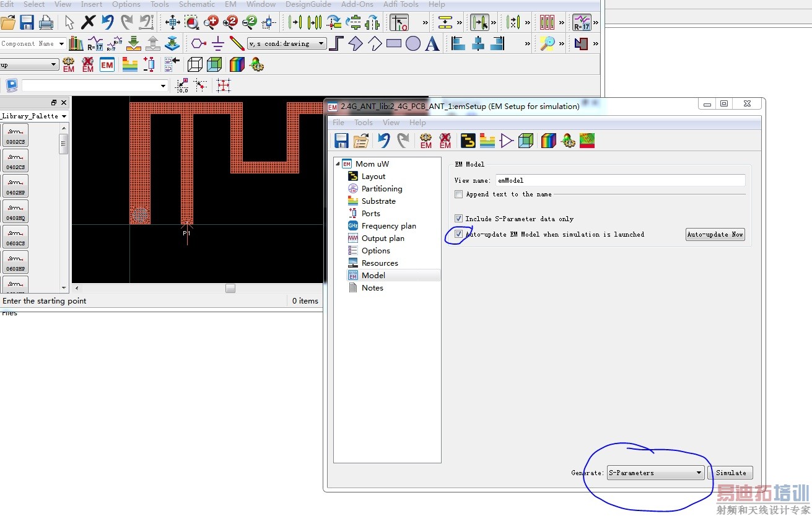
Task: Open the component library books icon
Action: tap(76, 43)
